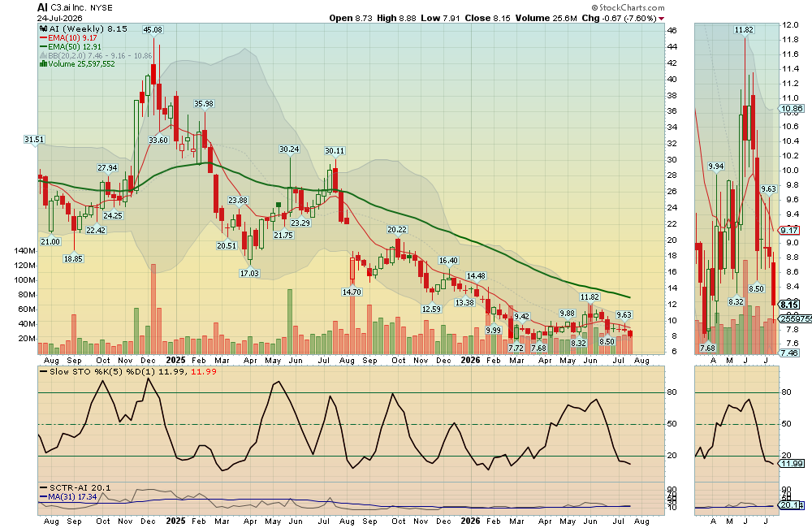
Task: Click the MA(31) 17.34 indicator label
Action: [x=68, y=496]
